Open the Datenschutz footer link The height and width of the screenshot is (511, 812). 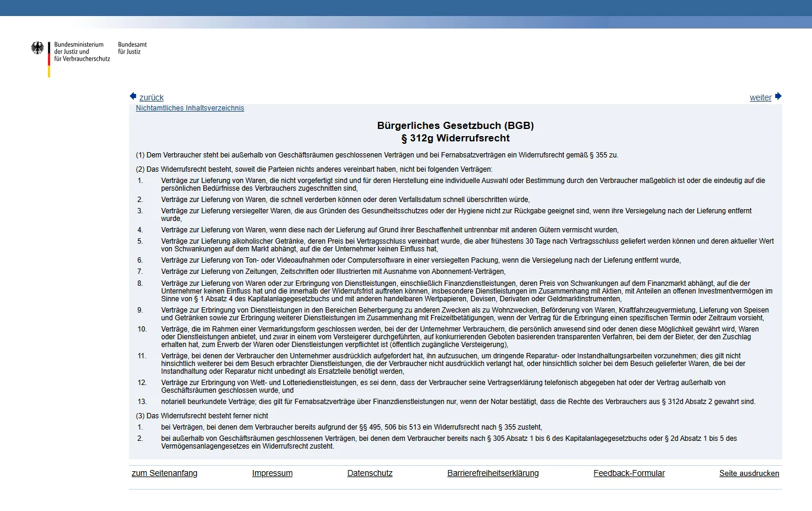pyautogui.click(x=370, y=474)
